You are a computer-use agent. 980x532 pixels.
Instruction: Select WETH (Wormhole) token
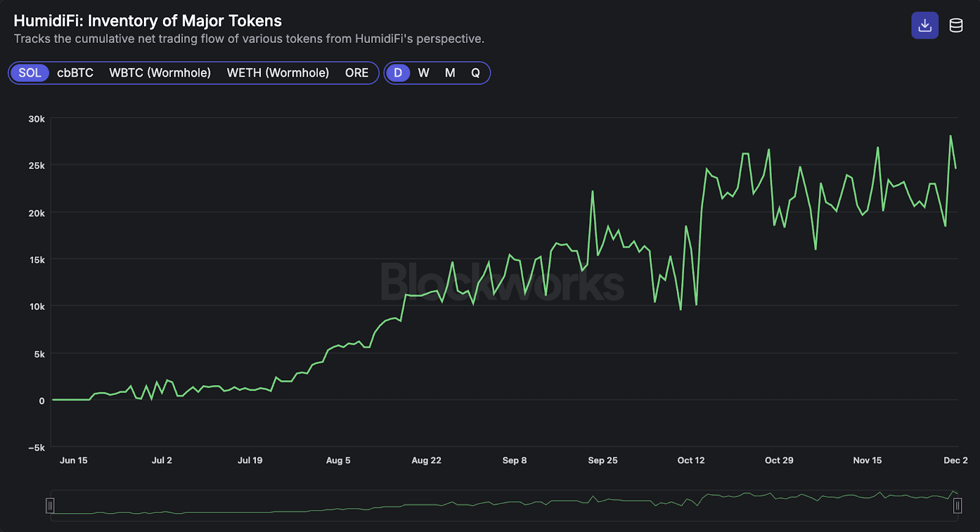click(x=277, y=73)
